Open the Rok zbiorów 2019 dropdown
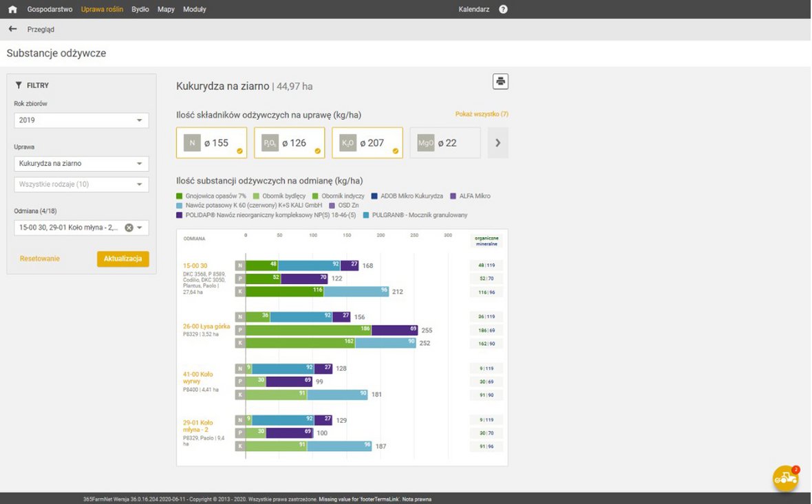The height and width of the screenshot is (504, 812). (81, 120)
